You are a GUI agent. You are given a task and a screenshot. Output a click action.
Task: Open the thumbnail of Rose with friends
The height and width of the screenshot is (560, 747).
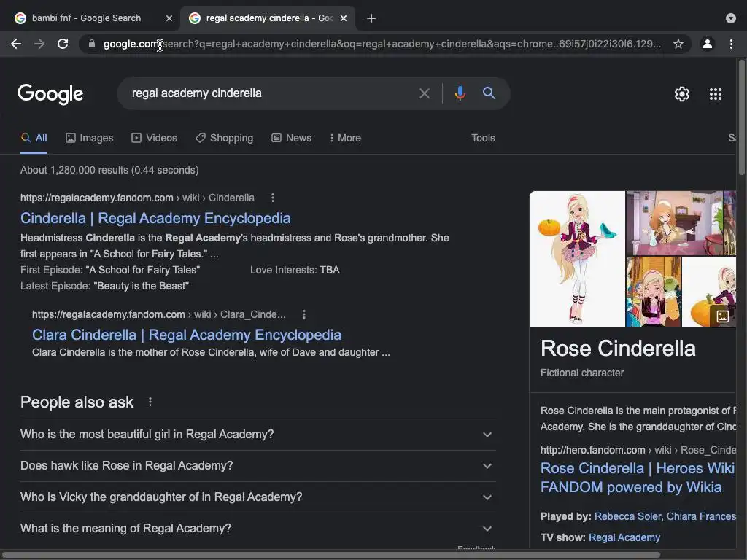coord(653,292)
